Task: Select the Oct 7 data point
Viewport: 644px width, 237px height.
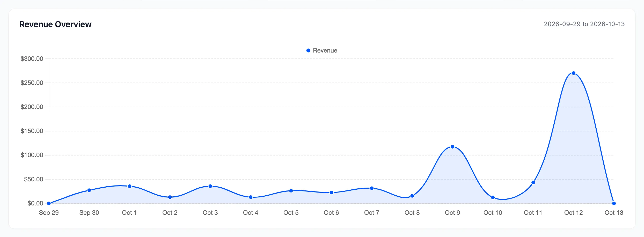Action: pos(372,188)
